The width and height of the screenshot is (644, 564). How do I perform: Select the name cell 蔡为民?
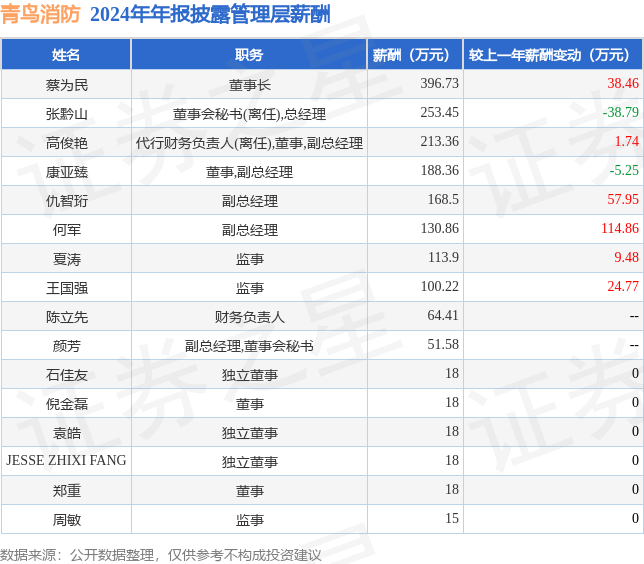[x=67, y=85]
